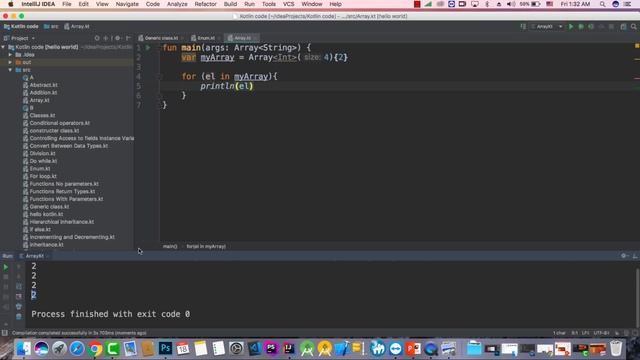Collapse the src folder
The height and width of the screenshot is (360, 640).
[x=11, y=70]
